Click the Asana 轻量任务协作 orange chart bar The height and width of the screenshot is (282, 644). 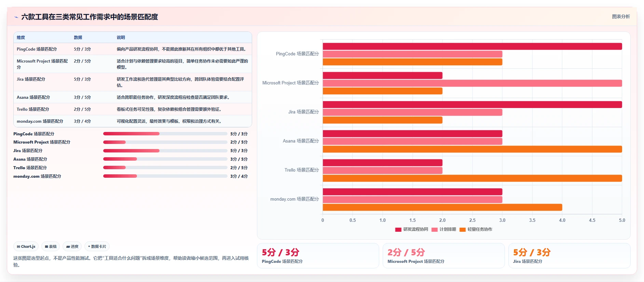point(472,149)
